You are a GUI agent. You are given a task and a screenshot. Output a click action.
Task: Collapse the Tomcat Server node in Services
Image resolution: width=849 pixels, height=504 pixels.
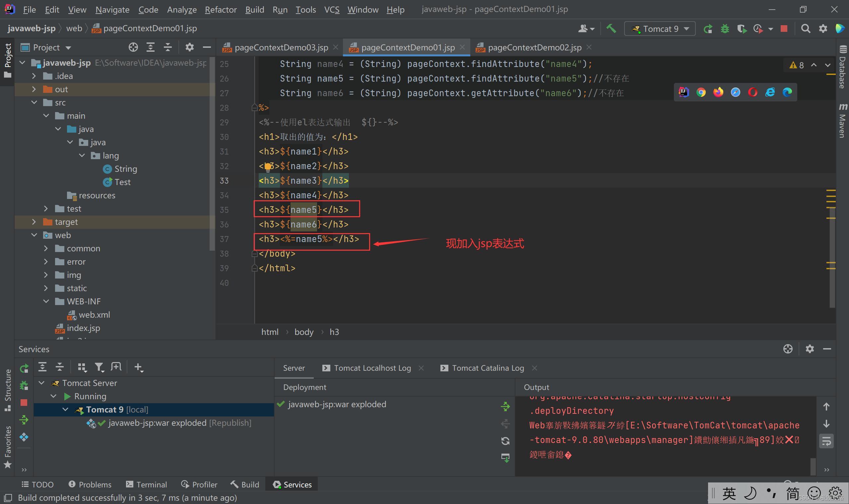click(x=41, y=383)
